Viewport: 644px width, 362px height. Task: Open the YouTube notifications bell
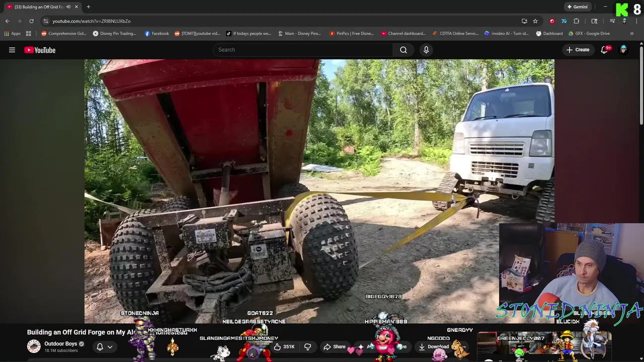(x=604, y=50)
